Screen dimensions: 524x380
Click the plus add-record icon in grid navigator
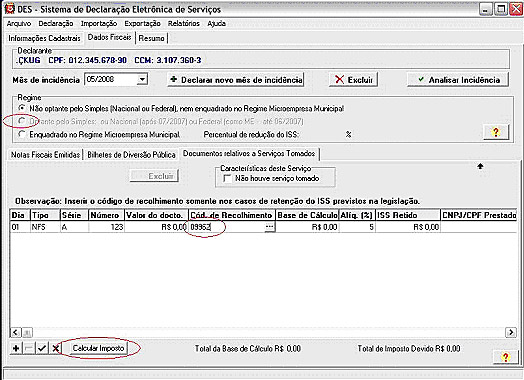coord(15,348)
